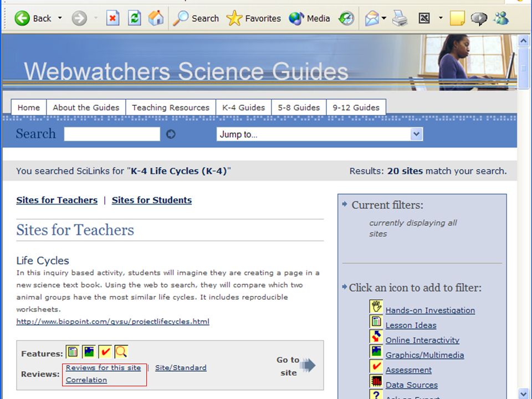Click the Graphics feature icon under Features

[89, 352]
